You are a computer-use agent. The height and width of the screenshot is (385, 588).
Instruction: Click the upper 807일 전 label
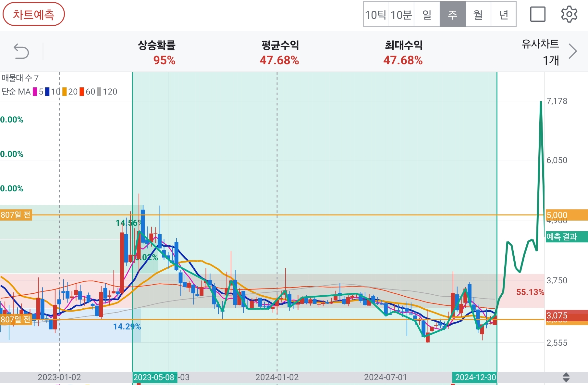16,215
